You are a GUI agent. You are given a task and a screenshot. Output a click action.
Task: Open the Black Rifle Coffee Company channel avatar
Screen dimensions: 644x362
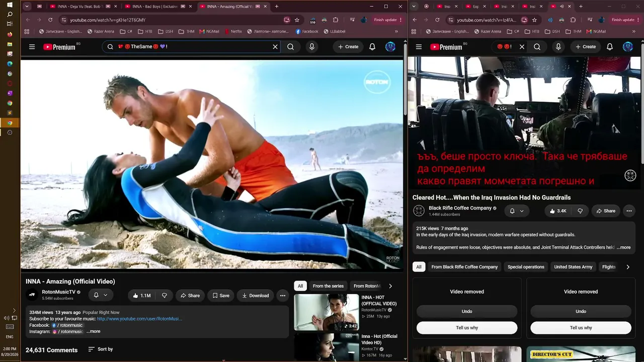click(419, 211)
